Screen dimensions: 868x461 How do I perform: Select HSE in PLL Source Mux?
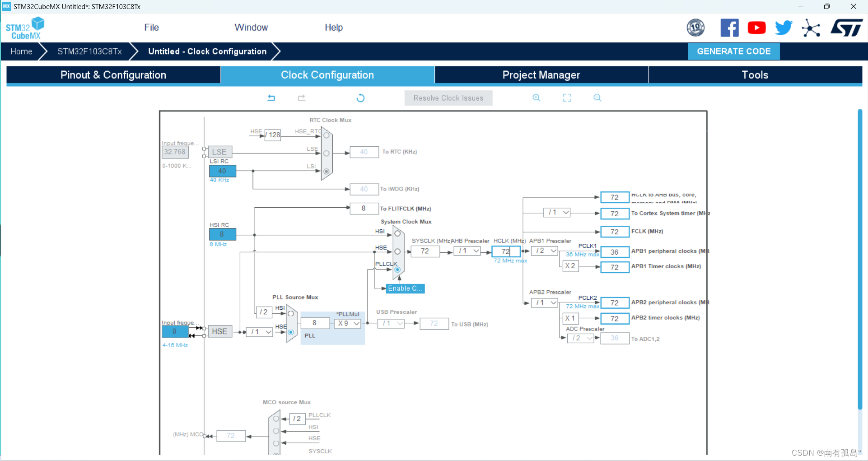(x=291, y=332)
